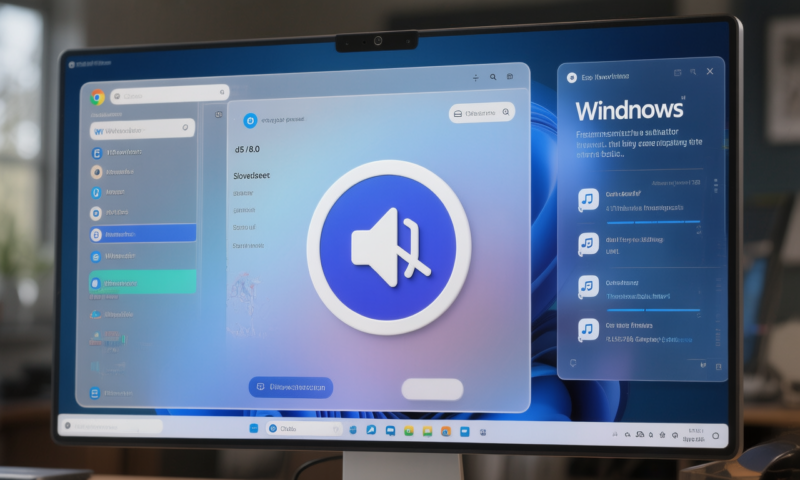Click the "Chitlo" search pill on the taskbar
Image resolution: width=800 pixels, height=480 pixels.
(x=304, y=429)
